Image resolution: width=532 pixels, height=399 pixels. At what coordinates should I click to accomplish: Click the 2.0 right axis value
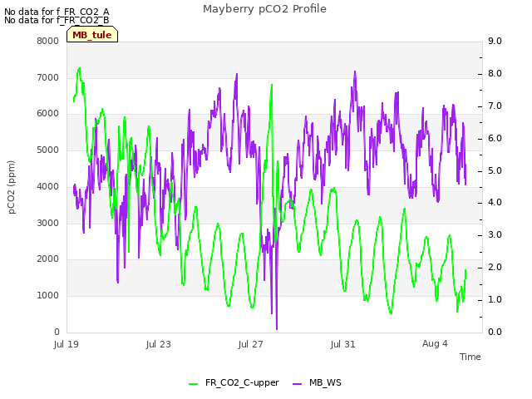point(495,268)
